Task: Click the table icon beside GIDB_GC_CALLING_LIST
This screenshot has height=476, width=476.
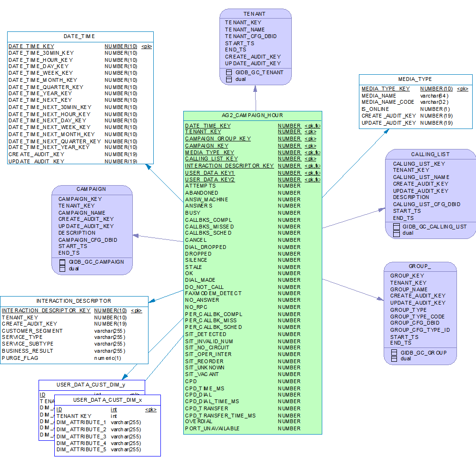Action: [396, 227]
